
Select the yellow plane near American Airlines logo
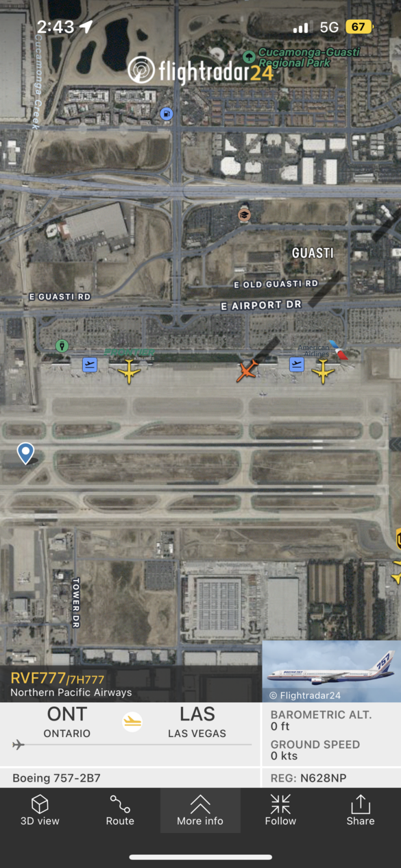323,372
